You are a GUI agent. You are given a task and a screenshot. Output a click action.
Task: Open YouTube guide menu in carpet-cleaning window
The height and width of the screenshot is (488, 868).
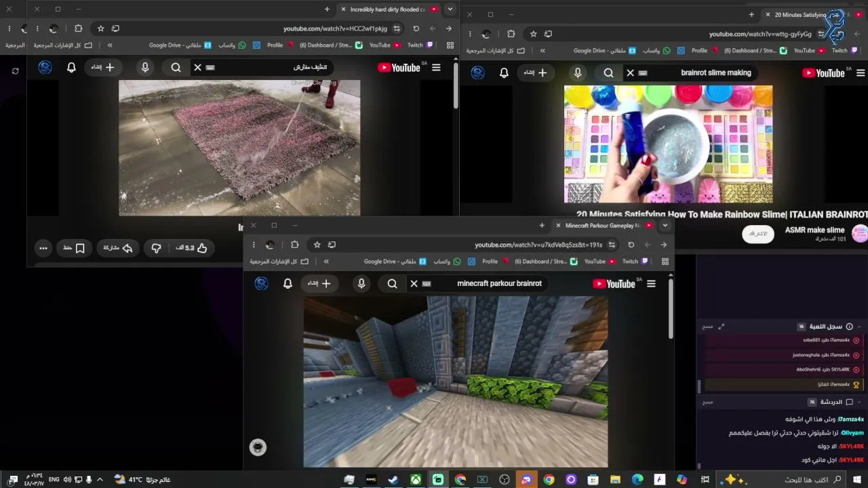[436, 67]
